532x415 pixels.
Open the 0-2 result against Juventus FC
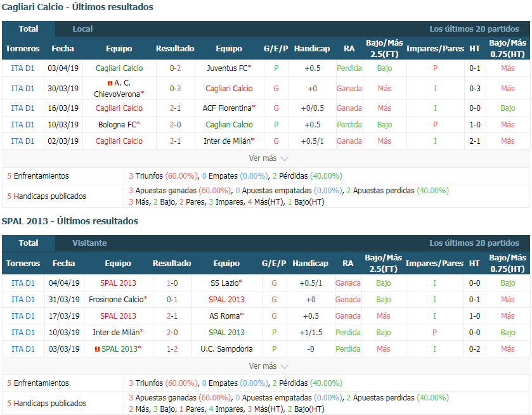point(176,68)
